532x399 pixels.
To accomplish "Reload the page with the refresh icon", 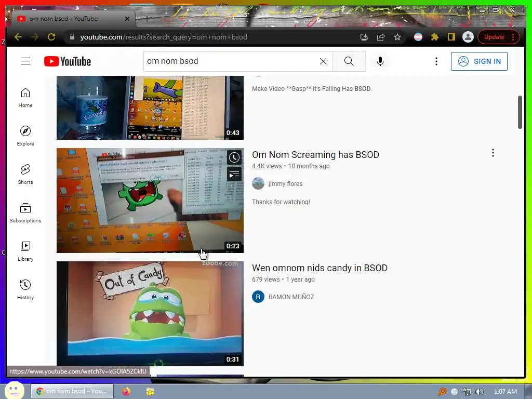I will (x=51, y=37).
